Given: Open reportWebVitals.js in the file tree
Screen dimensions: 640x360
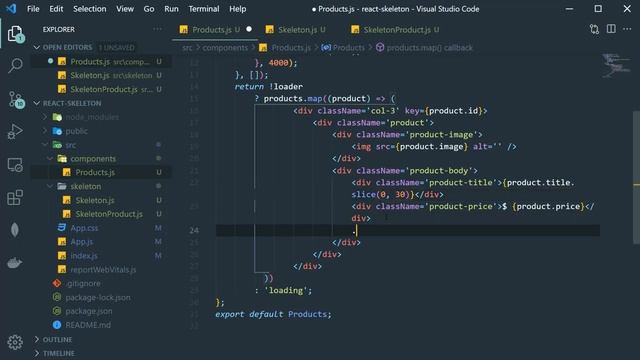Looking at the screenshot, I should tap(101, 269).
